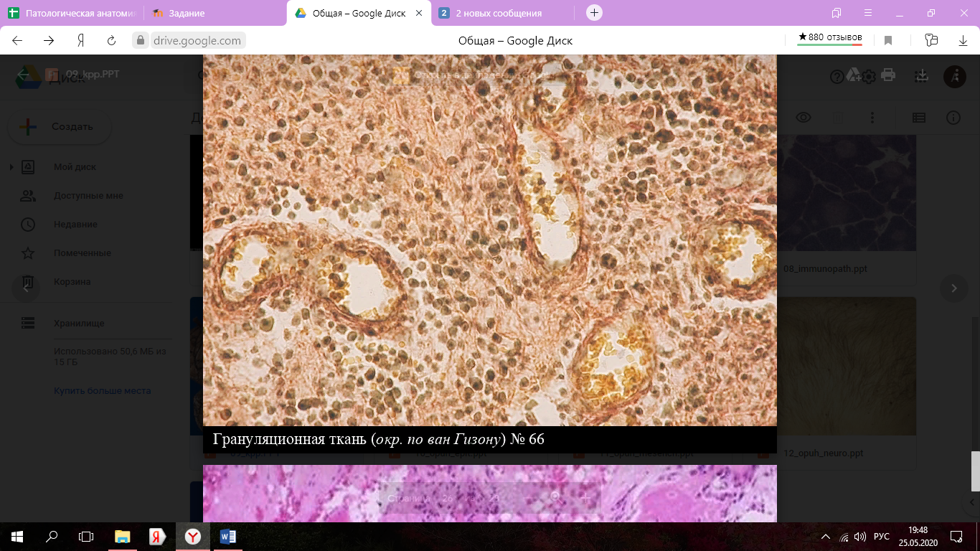The image size is (980, 551).
Task: Switch Drive to list layout
Action: (918, 118)
